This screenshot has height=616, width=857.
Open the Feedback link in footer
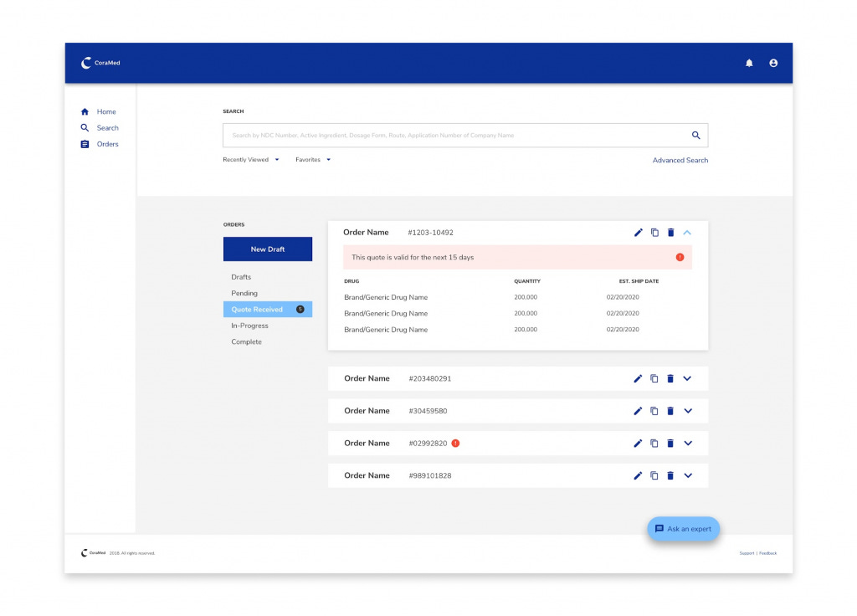pyautogui.click(x=767, y=553)
